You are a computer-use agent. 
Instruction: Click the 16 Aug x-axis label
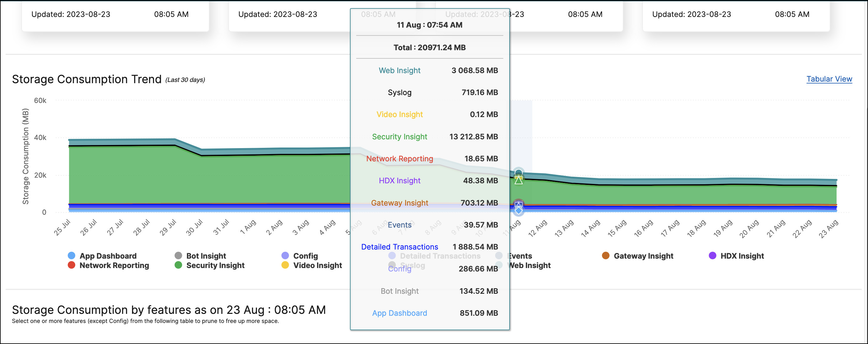click(x=643, y=228)
